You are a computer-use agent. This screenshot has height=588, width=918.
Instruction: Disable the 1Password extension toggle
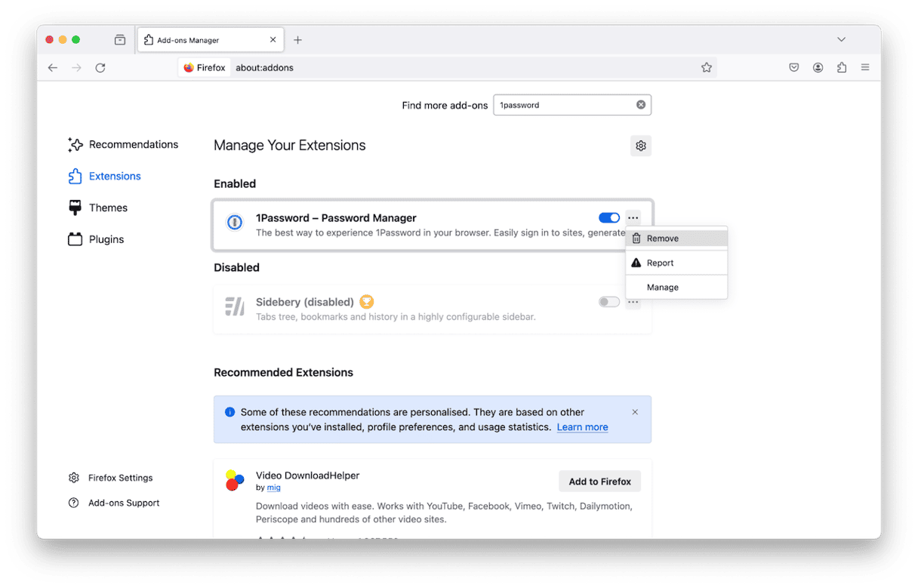pos(608,218)
